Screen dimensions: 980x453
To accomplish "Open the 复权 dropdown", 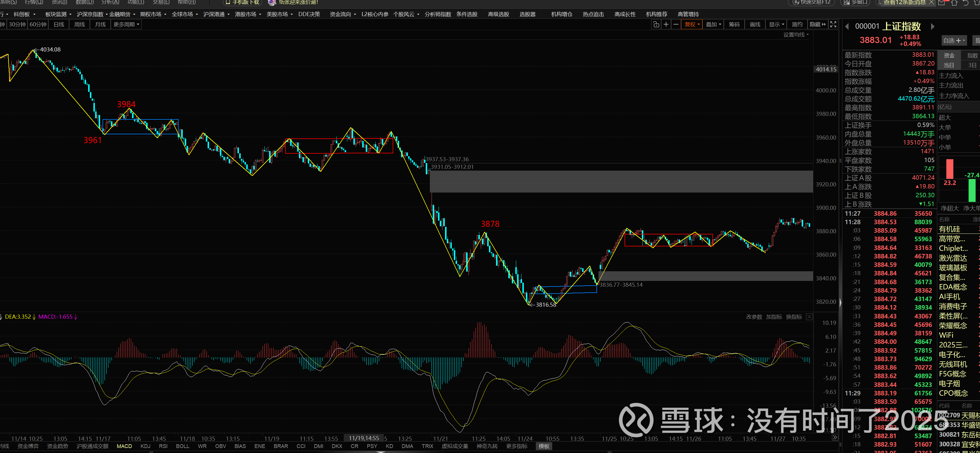I will pos(692,24).
